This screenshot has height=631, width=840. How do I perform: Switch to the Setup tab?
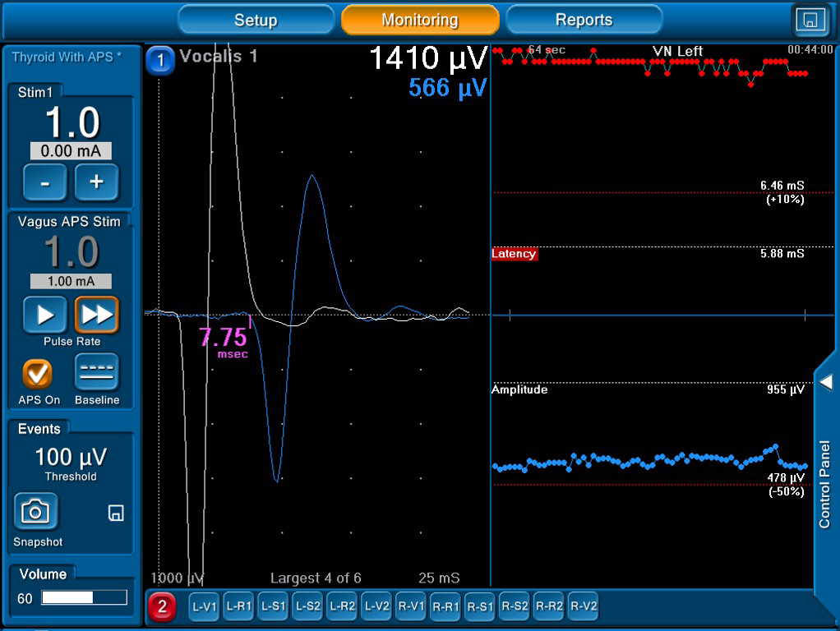(256, 20)
